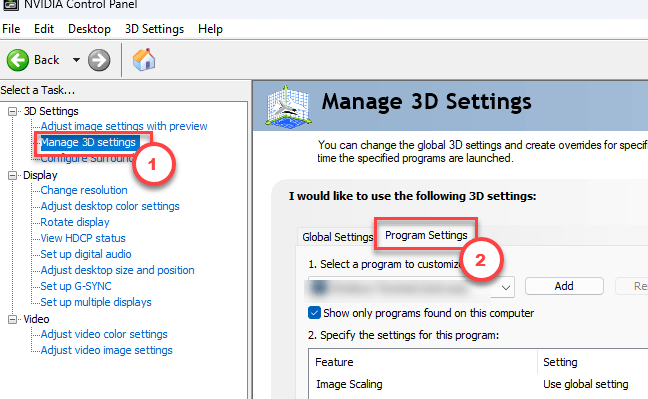Click the Display tree label
Image resolution: width=648 pixels, height=399 pixels.
[40, 175]
